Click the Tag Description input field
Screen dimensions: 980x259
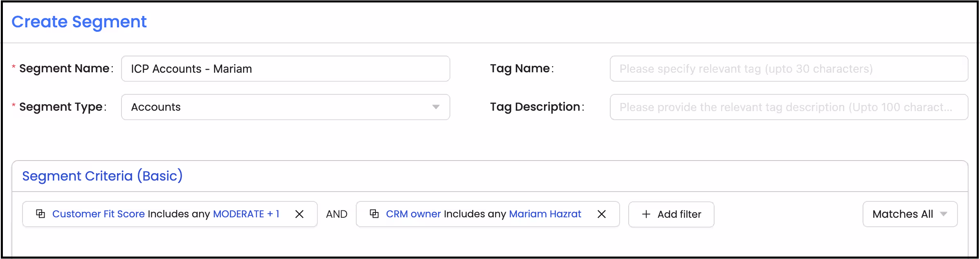(x=789, y=107)
